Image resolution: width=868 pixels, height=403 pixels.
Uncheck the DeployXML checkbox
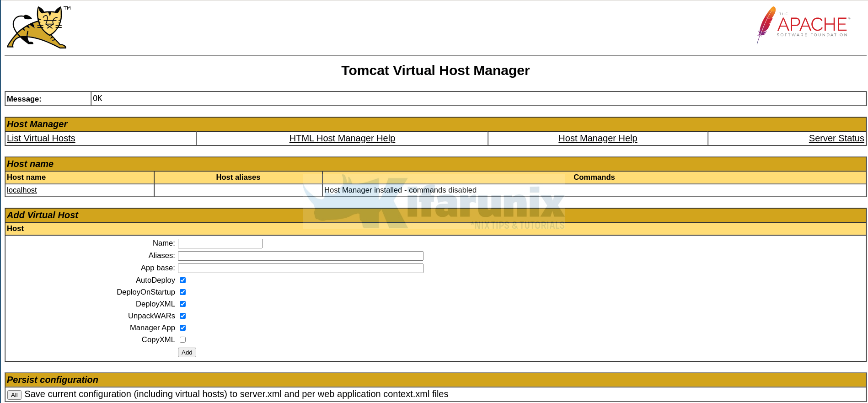point(182,304)
